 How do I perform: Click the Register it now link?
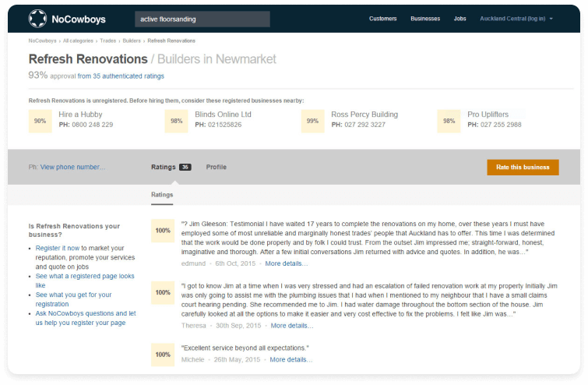tap(58, 248)
